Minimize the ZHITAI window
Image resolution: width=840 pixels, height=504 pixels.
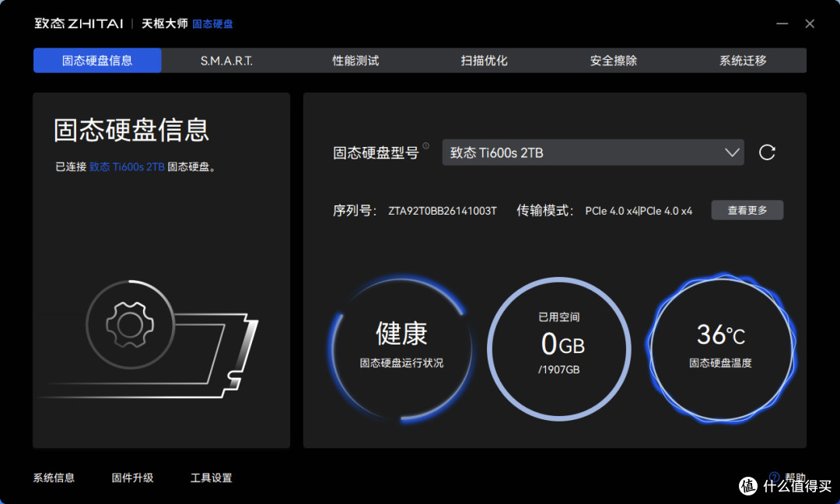click(782, 23)
